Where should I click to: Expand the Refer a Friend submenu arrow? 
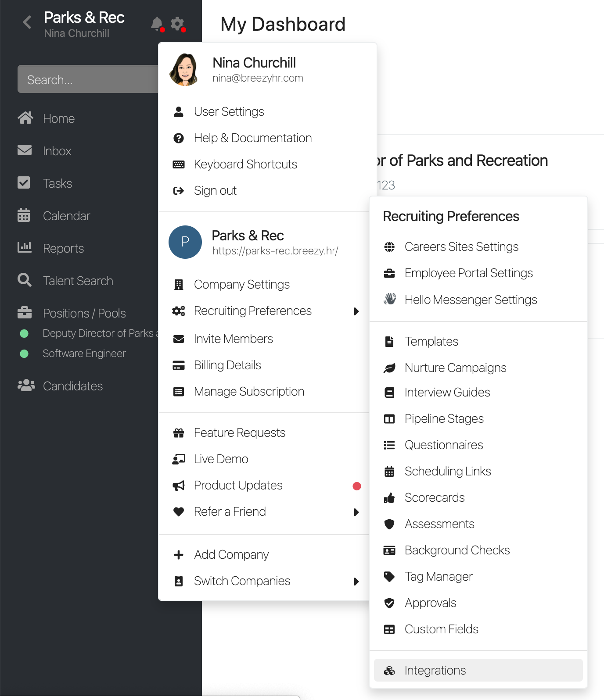click(356, 512)
